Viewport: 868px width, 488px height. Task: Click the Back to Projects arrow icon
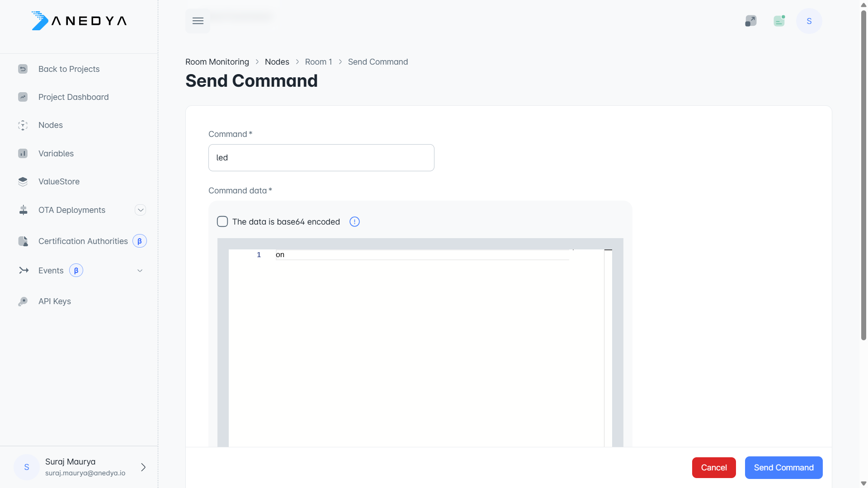[23, 69]
